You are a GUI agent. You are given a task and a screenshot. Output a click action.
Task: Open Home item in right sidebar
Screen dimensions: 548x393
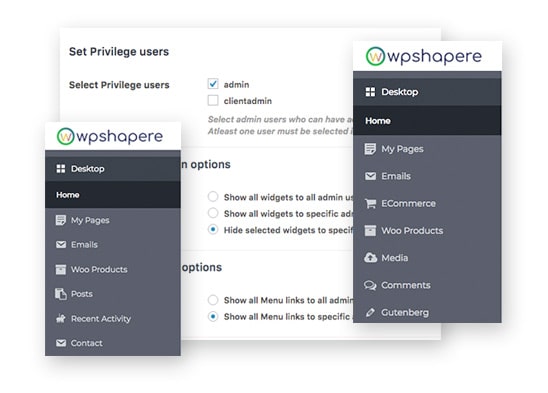427,121
